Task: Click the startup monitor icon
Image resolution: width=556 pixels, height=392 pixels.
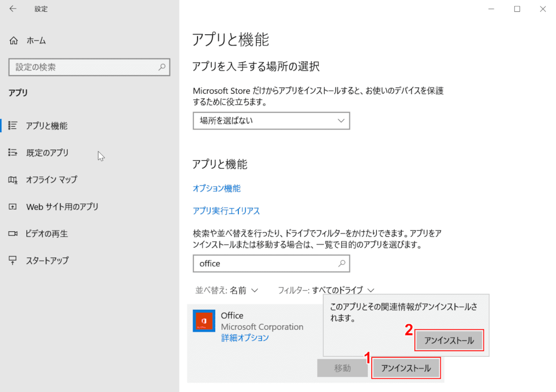Action: click(13, 261)
